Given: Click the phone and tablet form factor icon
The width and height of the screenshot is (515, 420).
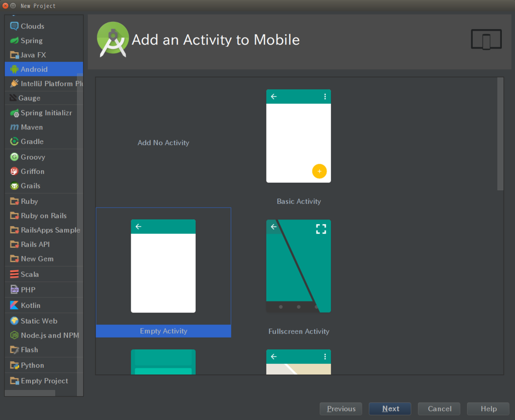Looking at the screenshot, I should coord(486,39).
